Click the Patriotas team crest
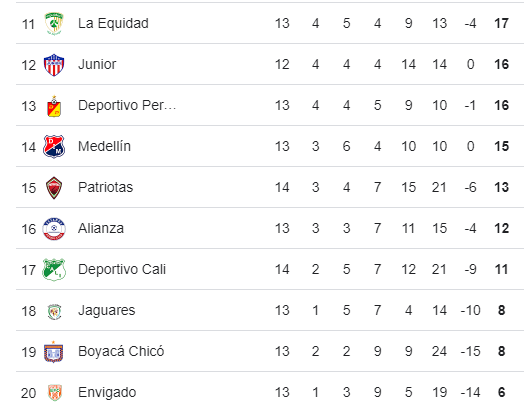 click(54, 188)
